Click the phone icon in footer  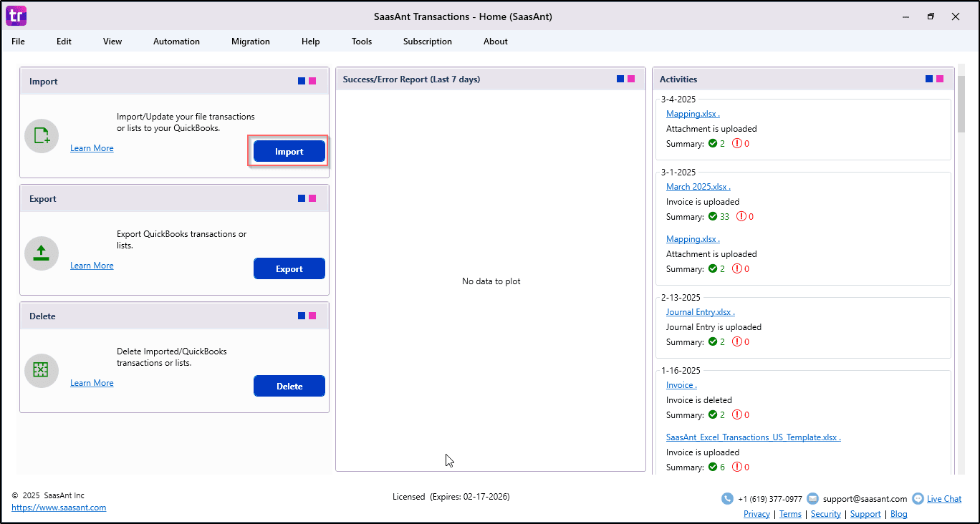coord(727,499)
